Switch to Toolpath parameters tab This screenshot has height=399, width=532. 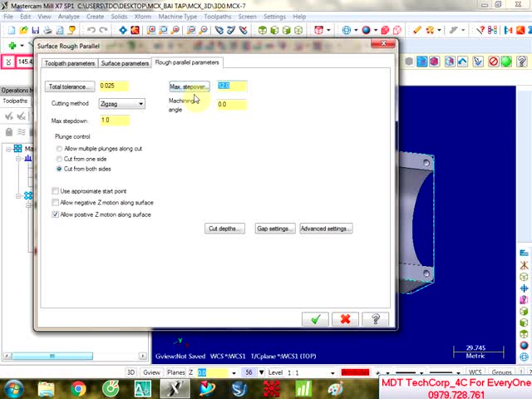coord(70,63)
